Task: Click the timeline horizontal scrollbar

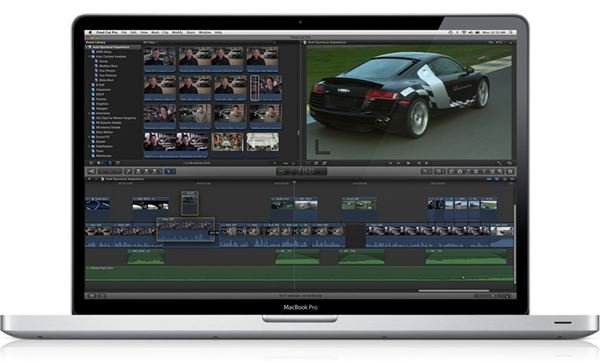Action: [x=453, y=291]
